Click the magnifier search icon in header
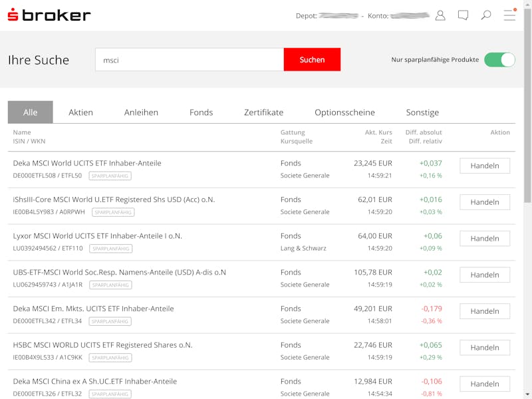The image size is (532, 399). (486, 15)
